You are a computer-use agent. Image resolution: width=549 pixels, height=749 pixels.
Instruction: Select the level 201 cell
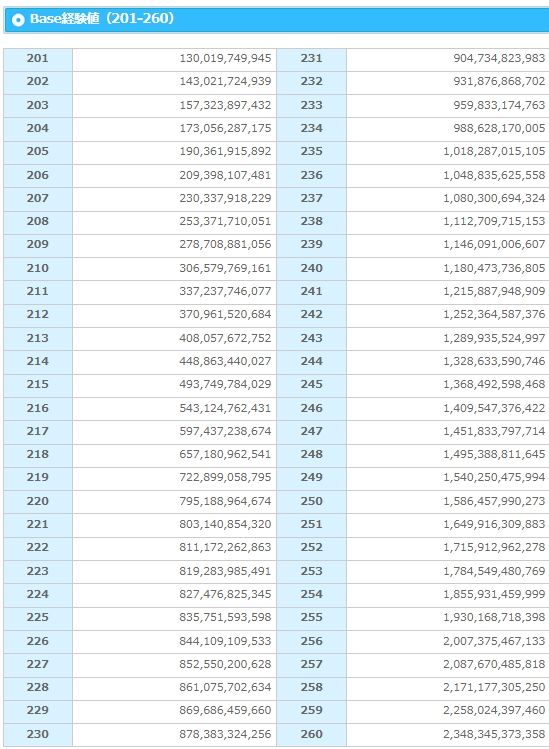pyautogui.click(x=38, y=58)
